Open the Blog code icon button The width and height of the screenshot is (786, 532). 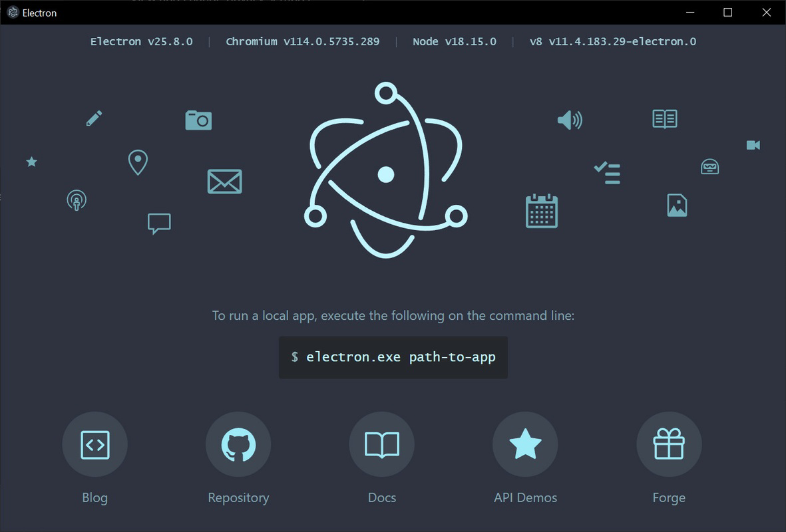coord(95,444)
